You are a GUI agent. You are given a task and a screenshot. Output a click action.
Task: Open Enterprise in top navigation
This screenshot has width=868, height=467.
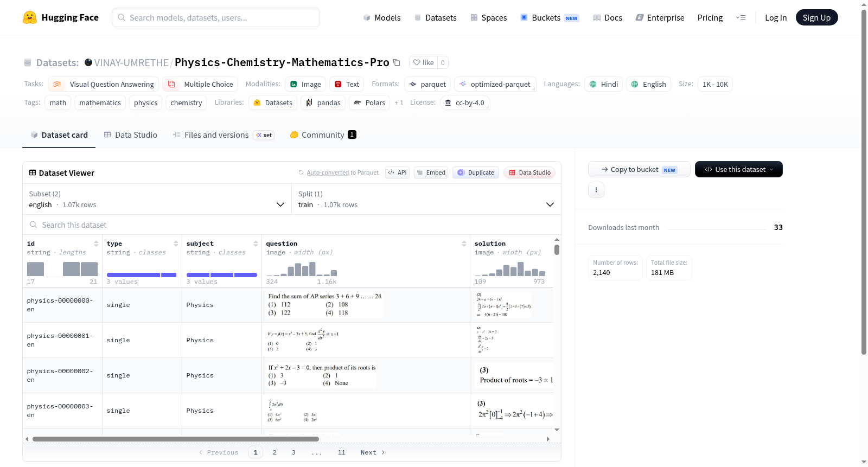tap(660, 17)
